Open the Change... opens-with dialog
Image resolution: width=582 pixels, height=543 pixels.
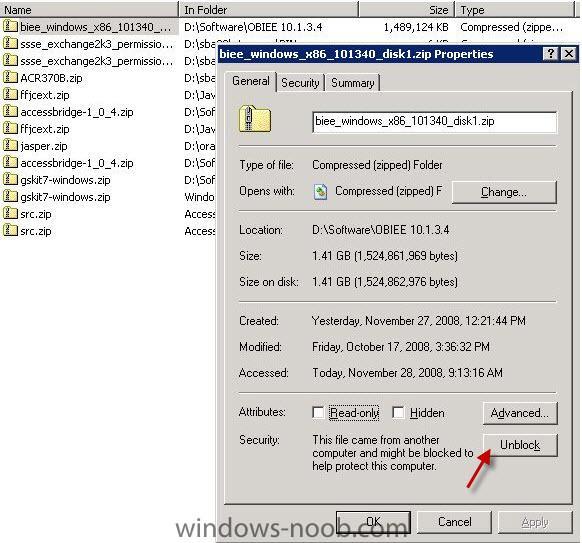[x=504, y=192]
